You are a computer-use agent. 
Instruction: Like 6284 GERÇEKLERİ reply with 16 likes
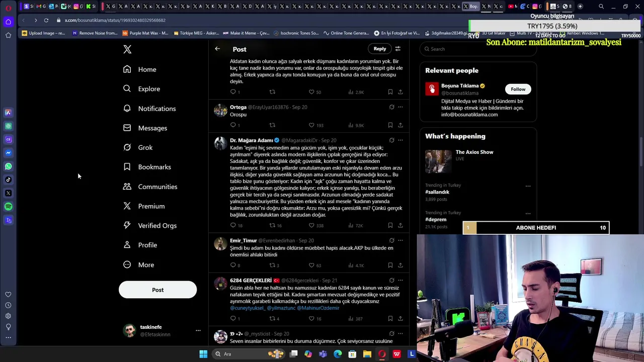click(x=311, y=318)
